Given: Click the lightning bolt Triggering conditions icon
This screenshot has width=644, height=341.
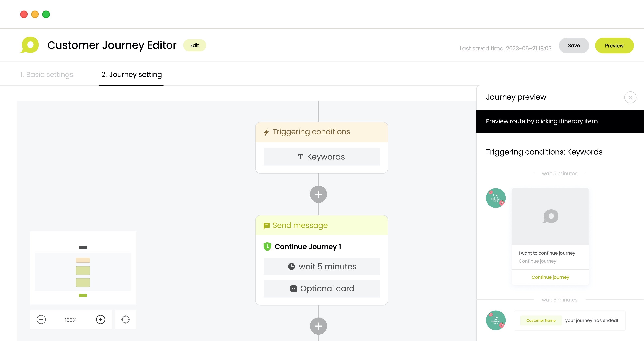Looking at the screenshot, I should tap(266, 132).
